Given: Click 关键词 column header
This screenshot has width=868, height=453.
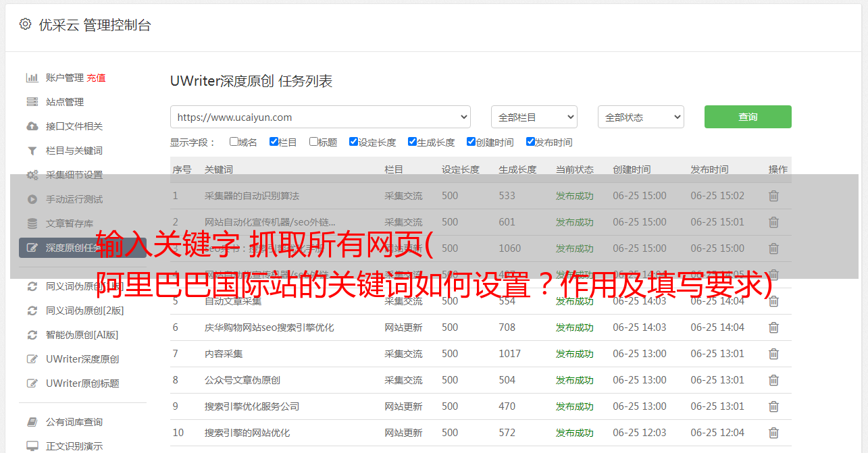Looking at the screenshot, I should click(219, 169).
